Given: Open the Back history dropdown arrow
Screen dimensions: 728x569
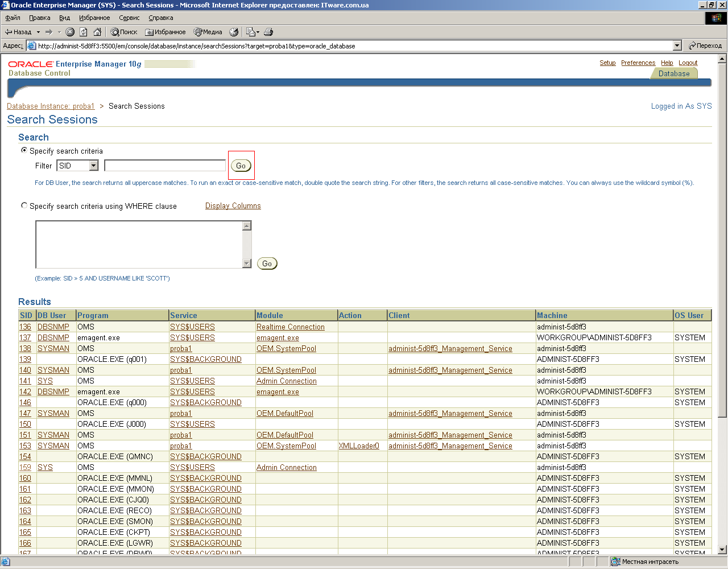Looking at the screenshot, I should (x=38, y=32).
